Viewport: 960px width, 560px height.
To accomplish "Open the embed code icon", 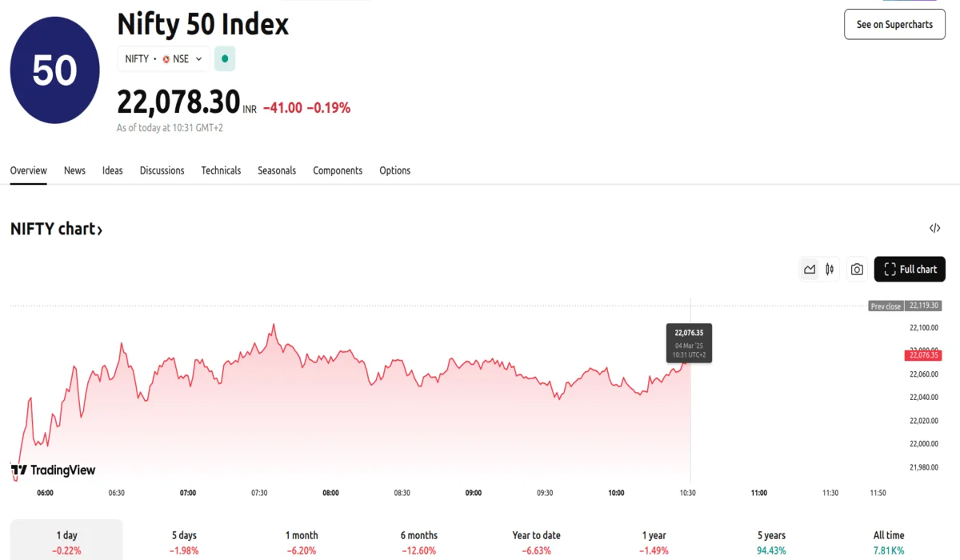I will pyautogui.click(x=934, y=229).
